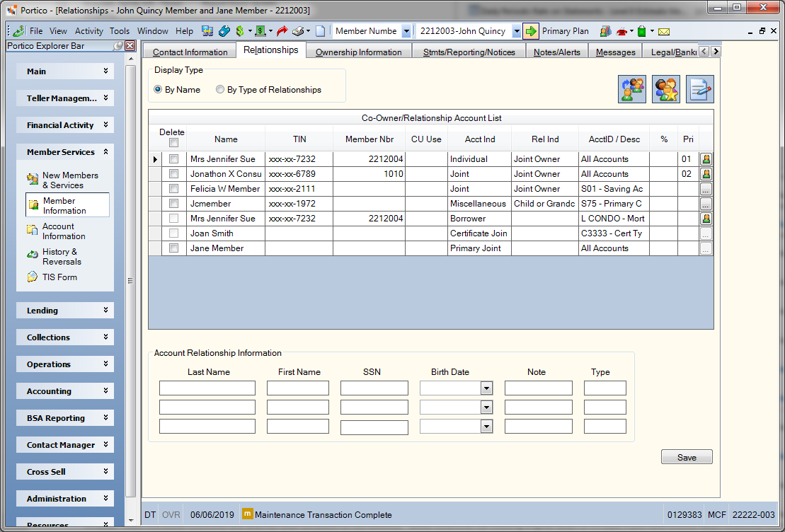This screenshot has height=532, width=785.
Task: Click the people with star icon
Action: (666, 89)
